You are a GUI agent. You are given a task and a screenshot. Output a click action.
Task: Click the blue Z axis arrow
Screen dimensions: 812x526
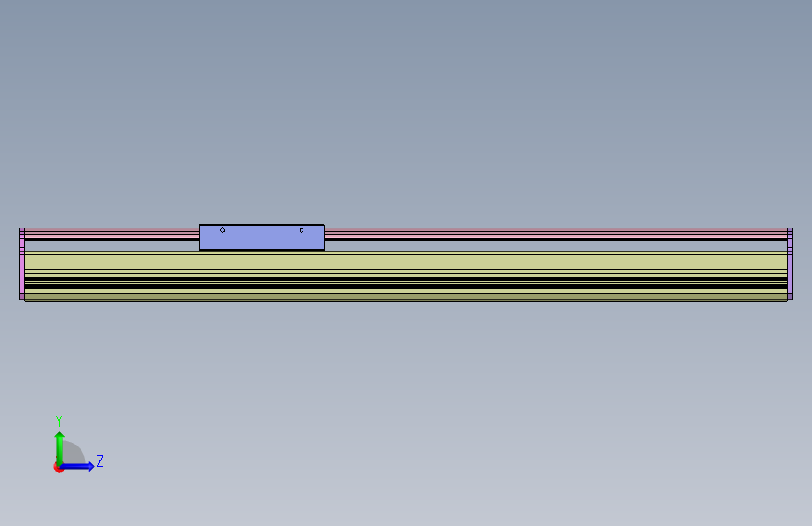[x=77, y=466]
